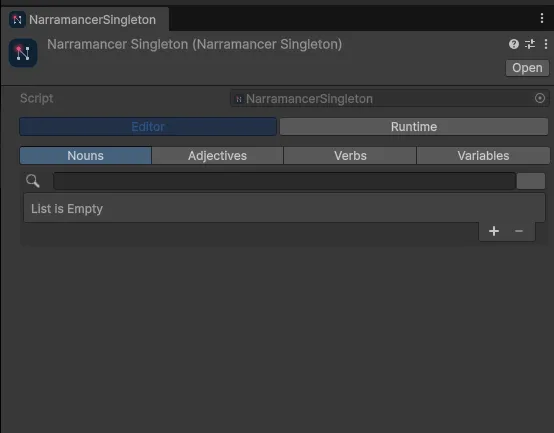Viewport: 554px width, 433px height.
Task: Click the Open button
Action: 527,68
